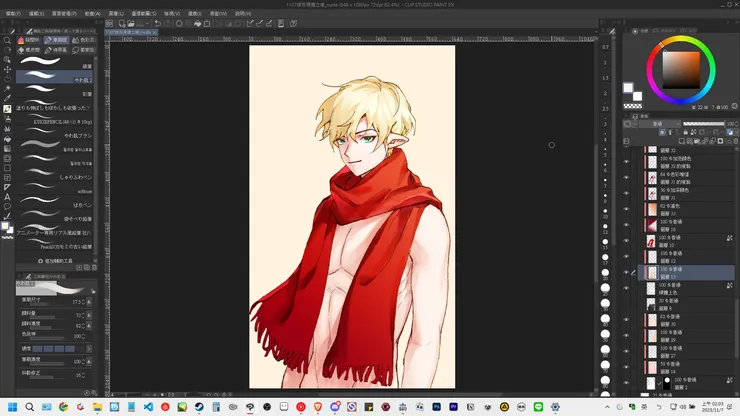740x416 pixels.
Task: Expand the hardness options arrow
Action: click(x=89, y=348)
